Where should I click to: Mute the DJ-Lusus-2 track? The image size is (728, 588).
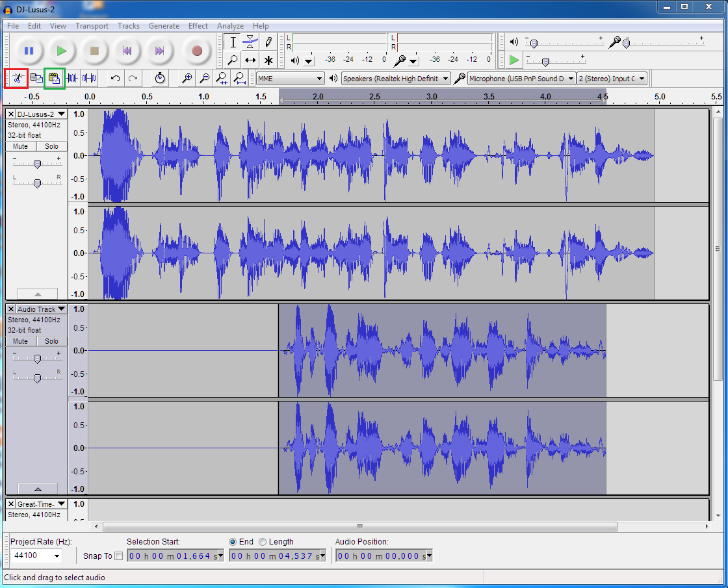[19, 146]
